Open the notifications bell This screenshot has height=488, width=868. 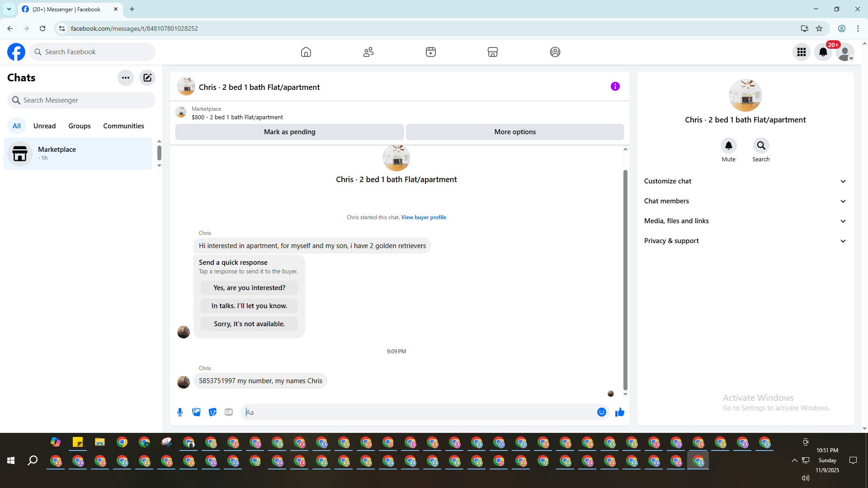click(823, 52)
